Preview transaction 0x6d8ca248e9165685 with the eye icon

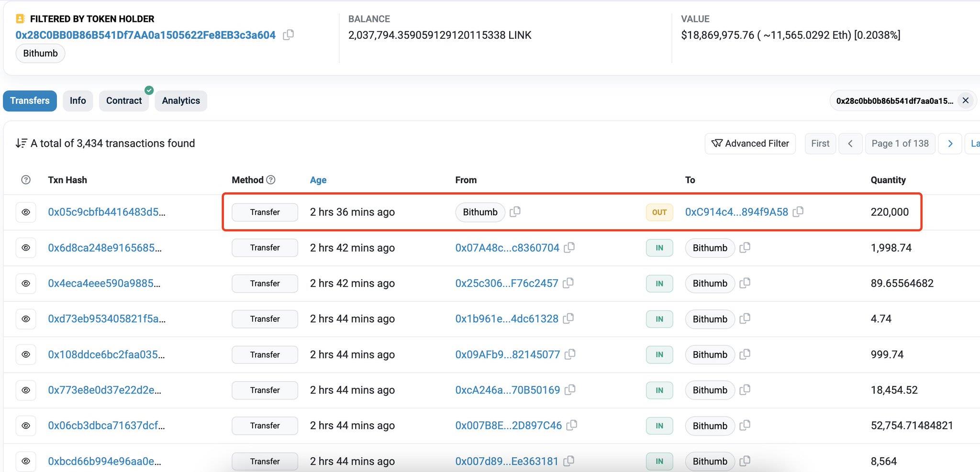pos(26,248)
